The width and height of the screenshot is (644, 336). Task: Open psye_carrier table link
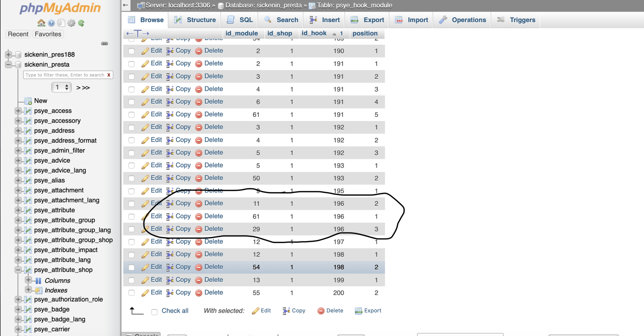click(52, 329)
